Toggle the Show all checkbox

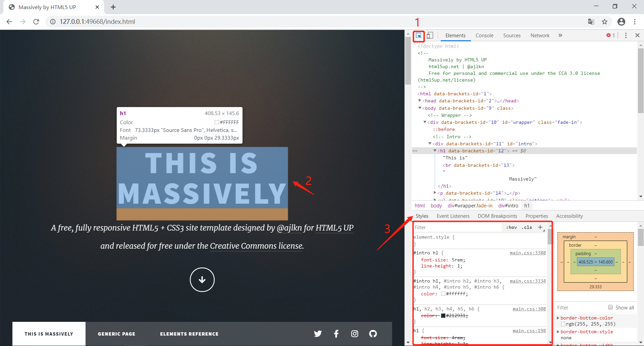610,307
